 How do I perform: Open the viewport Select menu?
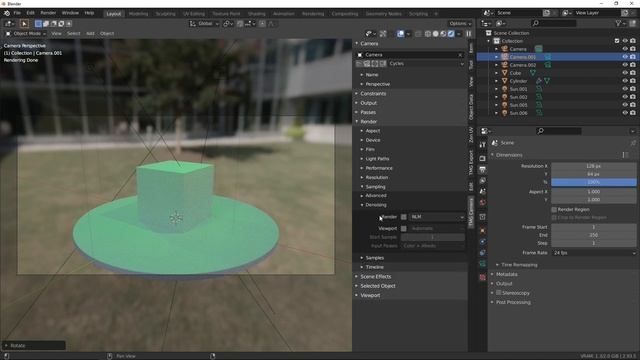point(73,33)
